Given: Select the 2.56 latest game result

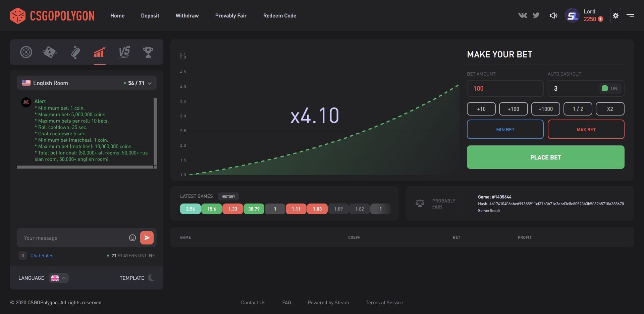Looking at the screenshot, I should click(x=191, y=209).
